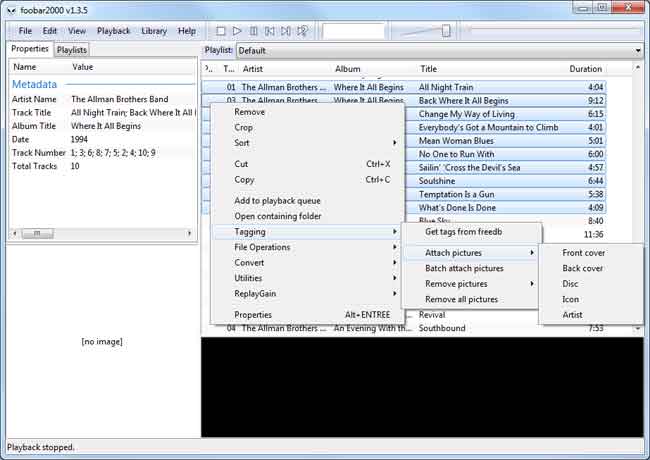Choose Disc picture type
Viewport: 650px width, 460px height.
point(591,284)
